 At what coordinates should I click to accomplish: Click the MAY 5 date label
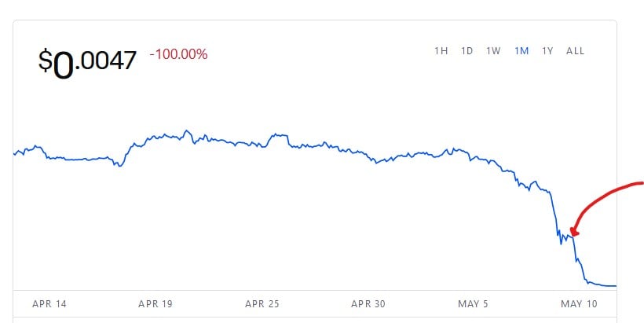(473, 304)
